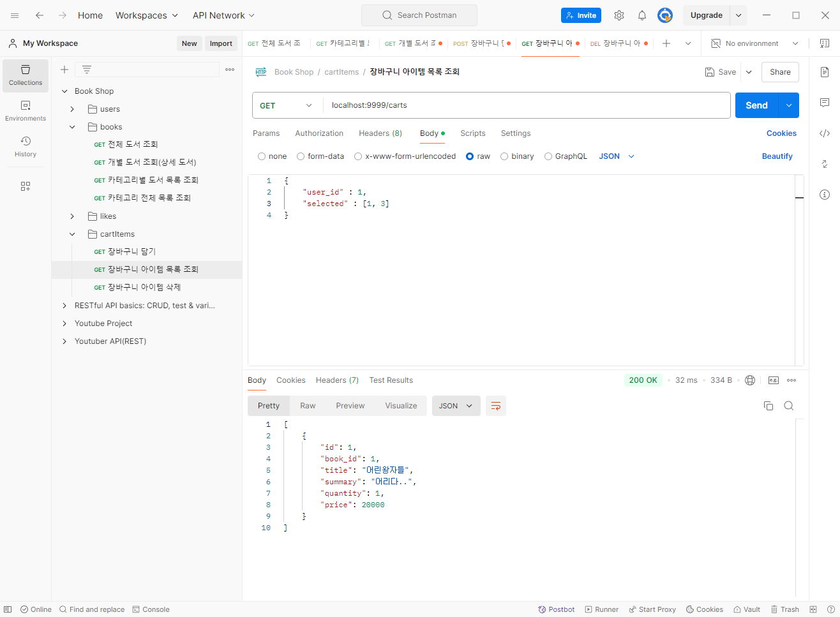Open the Workspaces menu dropdown

[147, 15]
